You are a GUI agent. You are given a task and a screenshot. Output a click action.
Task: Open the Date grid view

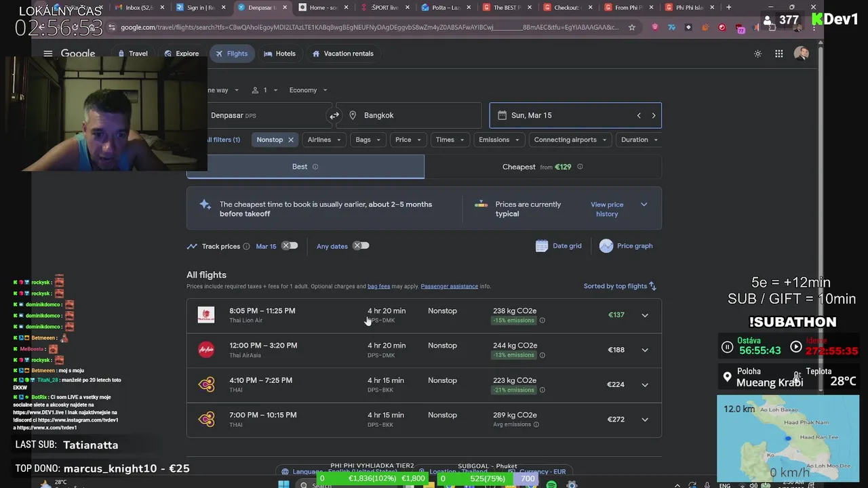click(559, 246)
